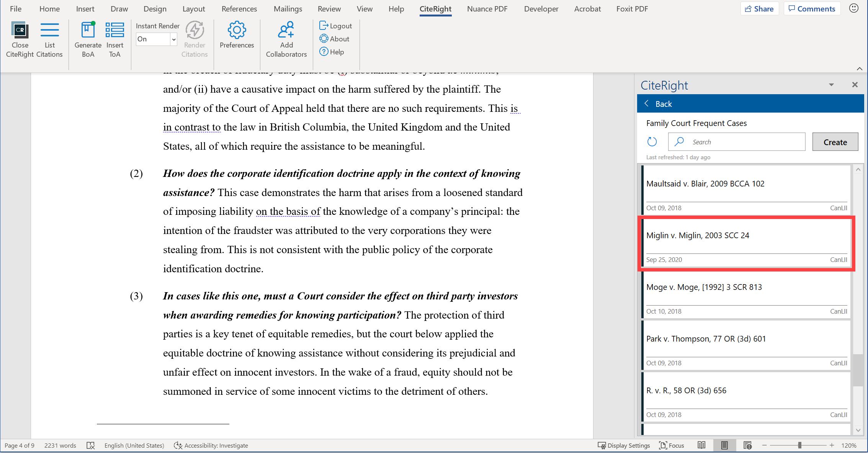The width and height of the screenshot is (868, 453).
Task: Click the list scroll up arrow
Action: coord(858,169)
